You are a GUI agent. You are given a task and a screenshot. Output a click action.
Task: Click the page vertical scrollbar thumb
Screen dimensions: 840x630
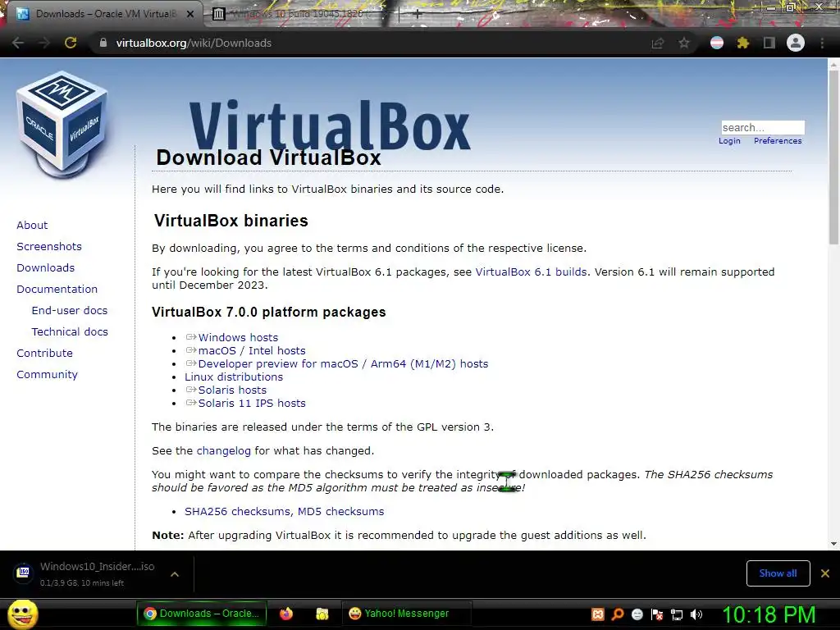[x=833, y=157]
